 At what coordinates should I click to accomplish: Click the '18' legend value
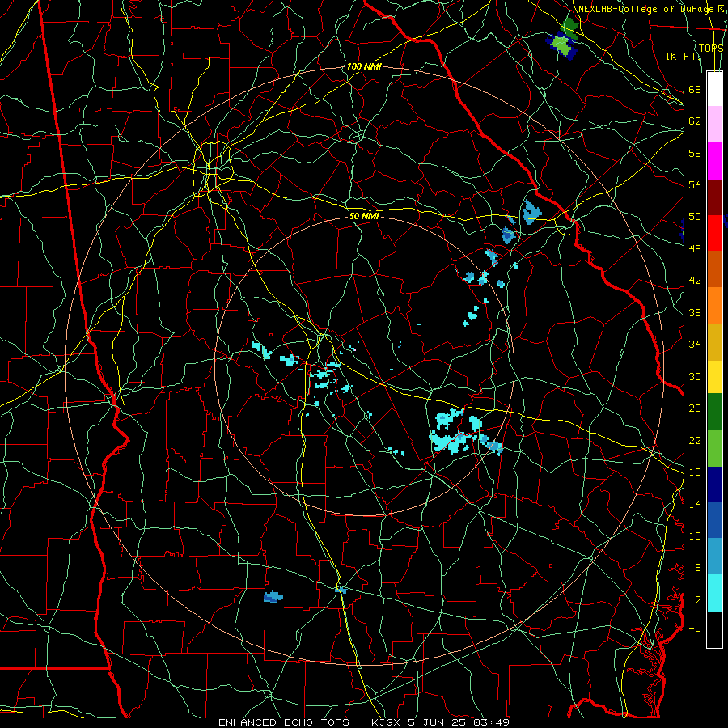click(695, 472)
